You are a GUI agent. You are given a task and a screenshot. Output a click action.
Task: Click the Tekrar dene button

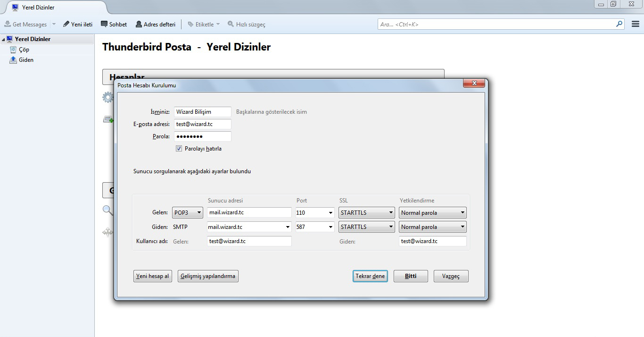(370, 276)
